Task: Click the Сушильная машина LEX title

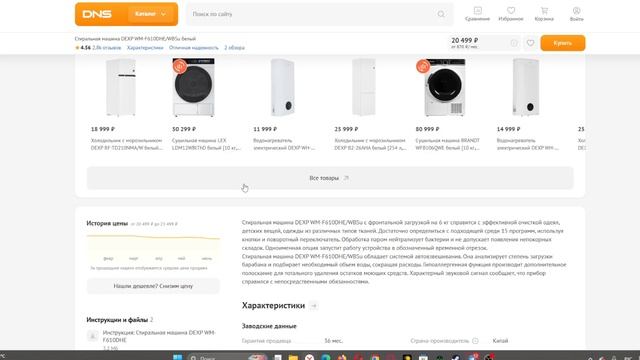Action: click(207, 144)
